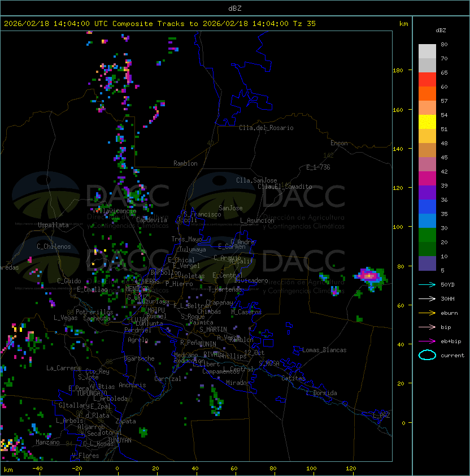
Task: Pick the dark orange swatch below 60 dBZ
Action: 427,93
